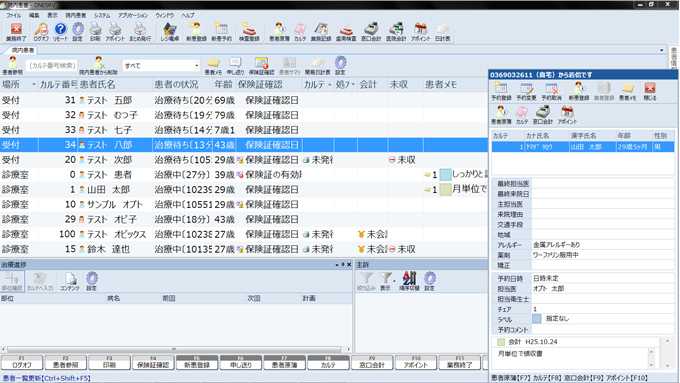The height and width of the screenshot is (383, 680).
Task: Click the blue ラベル color swatch
Action: [536, 318]
